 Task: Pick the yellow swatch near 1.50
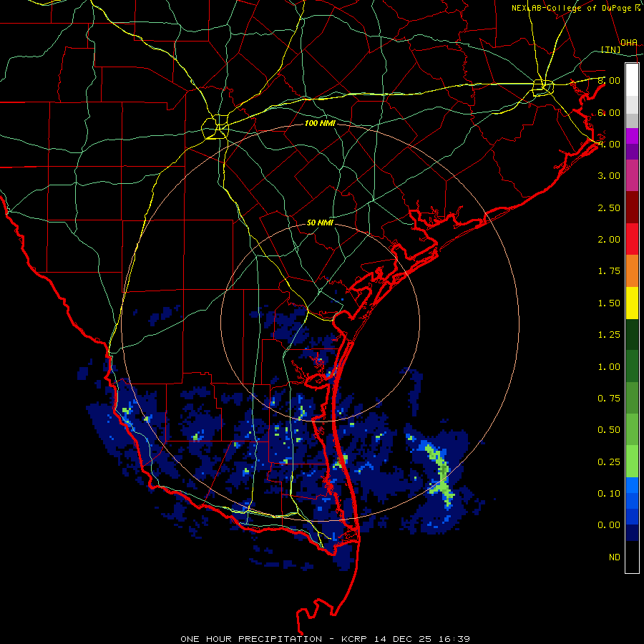tap(632, 303)
